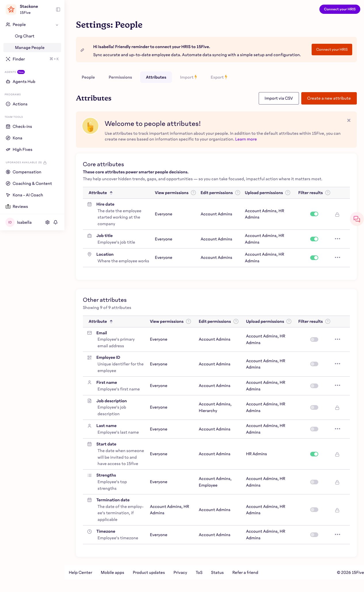Open Check-ins in the sidebar
The height and width of the screenshot is (592, 364).
coord(32,126)
